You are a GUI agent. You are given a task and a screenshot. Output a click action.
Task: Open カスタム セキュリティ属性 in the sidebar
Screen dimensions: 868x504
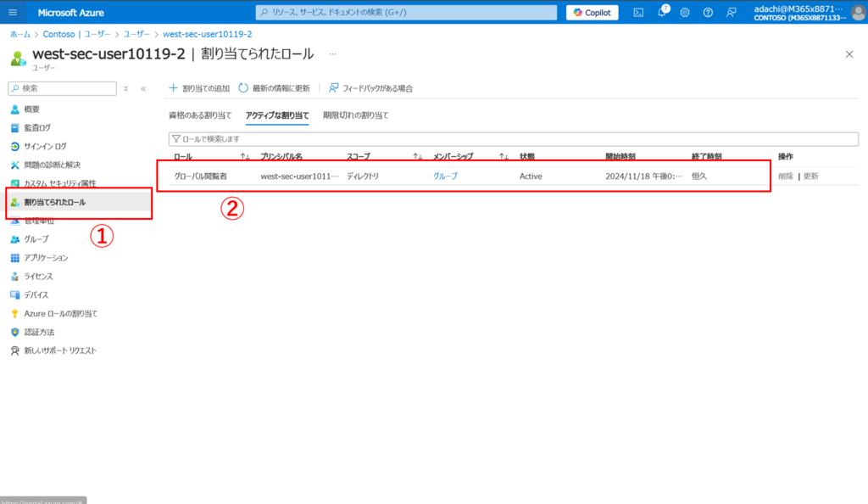[x=60, y=183]
